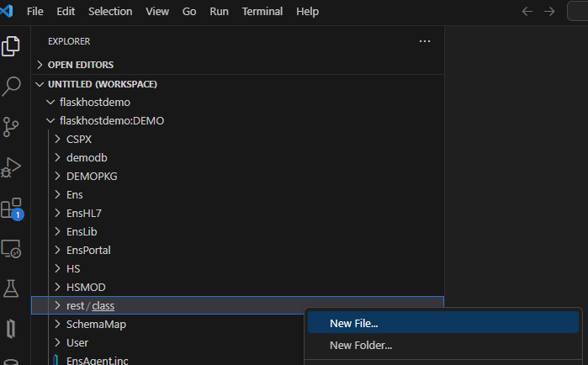Click the class segment of rest/class
Image resolution: width=588 pixels, height=365 pixels.
coord(103,305)
